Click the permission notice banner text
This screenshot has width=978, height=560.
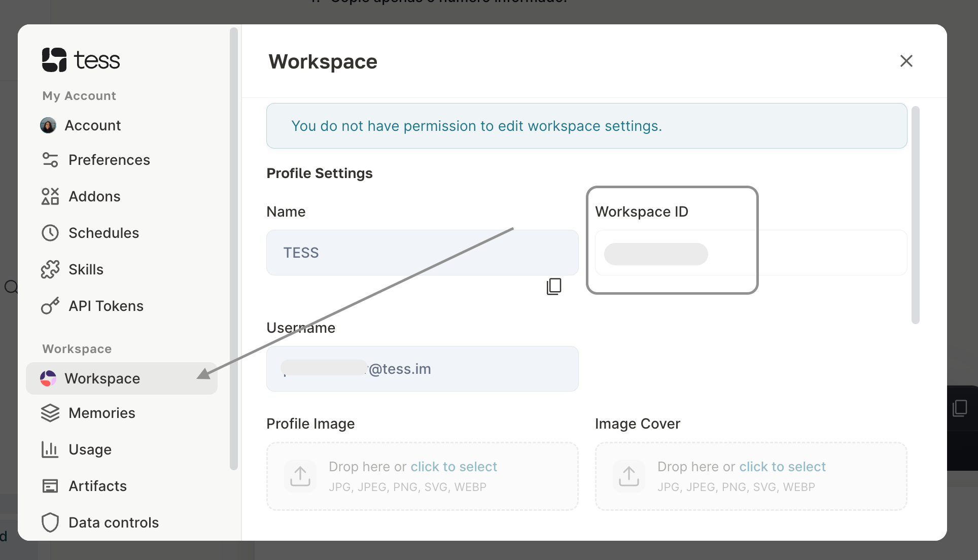(x=477, y=126)
